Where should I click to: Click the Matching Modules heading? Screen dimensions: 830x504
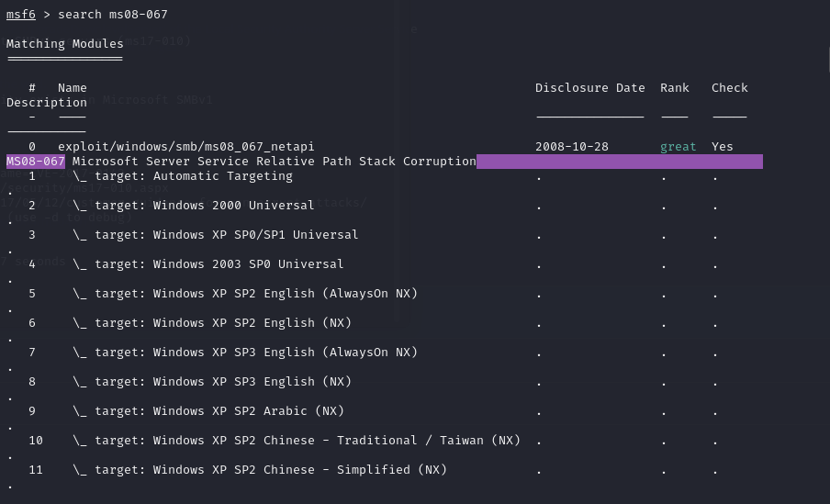(64, 44)
